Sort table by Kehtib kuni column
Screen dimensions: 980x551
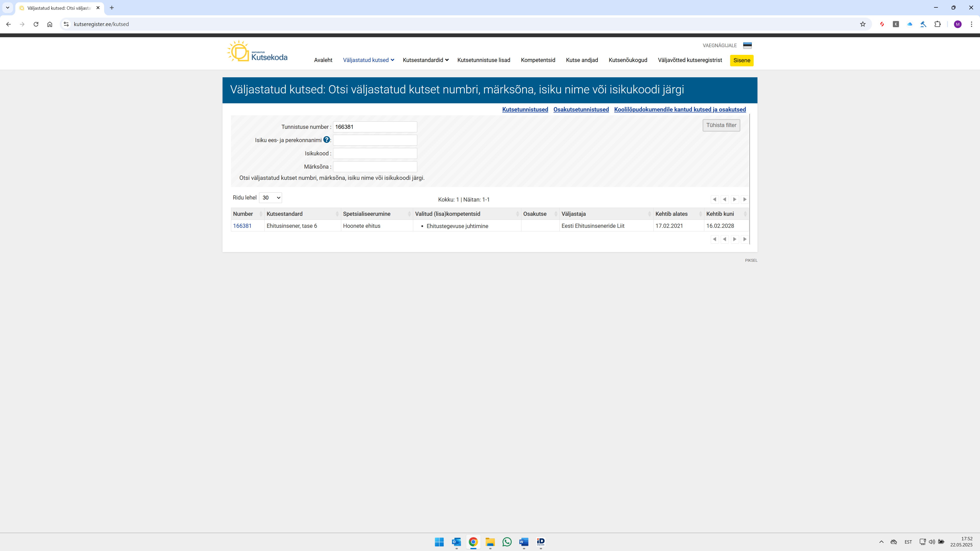726,214
